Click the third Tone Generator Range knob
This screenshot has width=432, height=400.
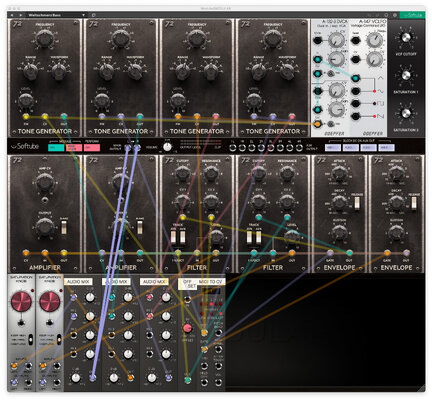183,72
